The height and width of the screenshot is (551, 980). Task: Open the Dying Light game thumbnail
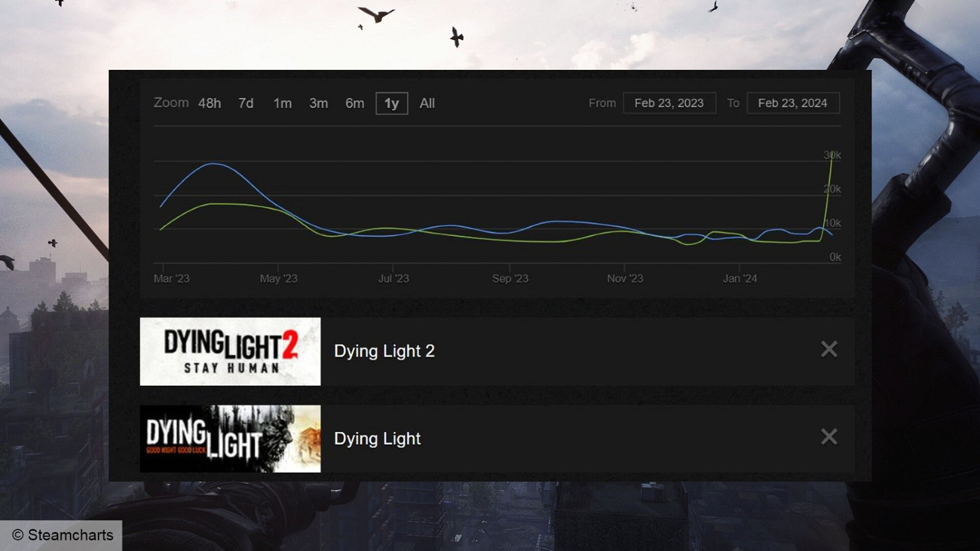point(230,439)
